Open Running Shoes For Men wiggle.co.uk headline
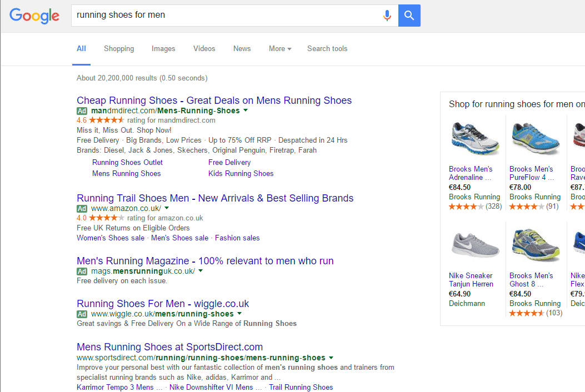The width and height of the screenshot is (585, 392). [x=163, y=304]
